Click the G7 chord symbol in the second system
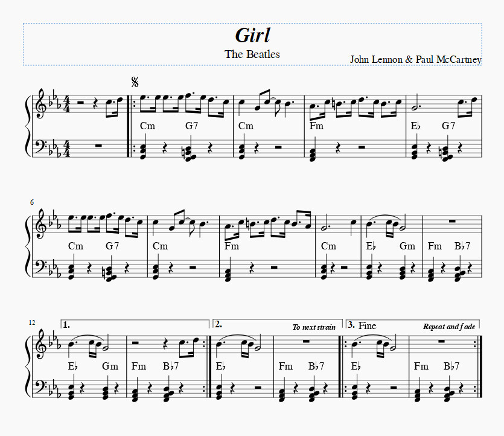This screenshot has height=436, width=504. tap(112, 246)
